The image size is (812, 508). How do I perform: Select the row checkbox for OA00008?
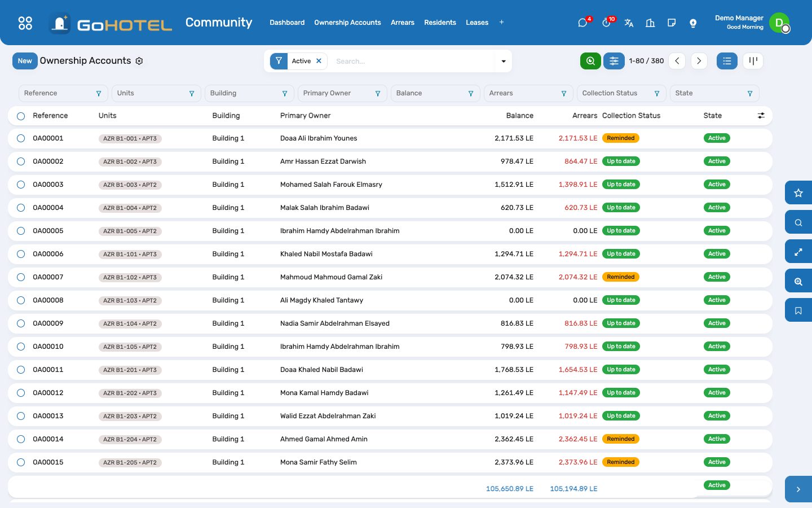21,300
